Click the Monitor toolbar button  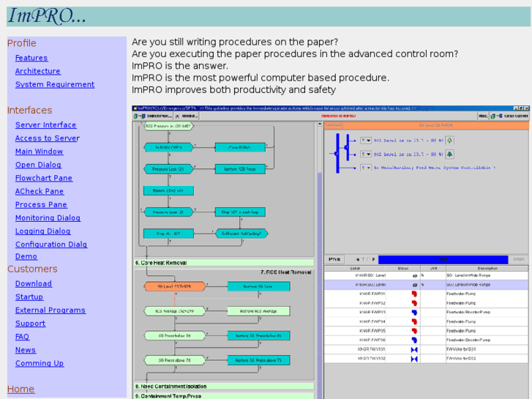point(187,116)
